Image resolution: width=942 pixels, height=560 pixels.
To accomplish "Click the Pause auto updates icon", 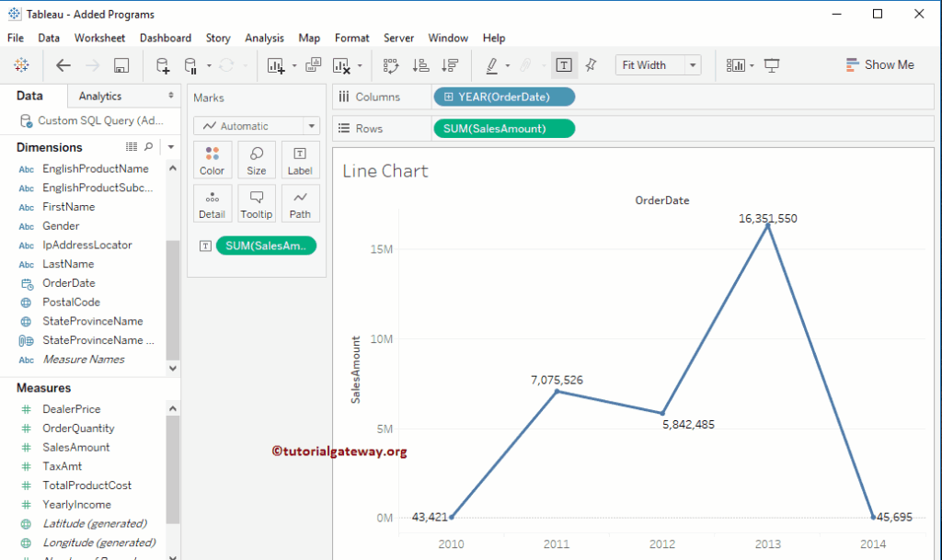I will coord(190,65).
